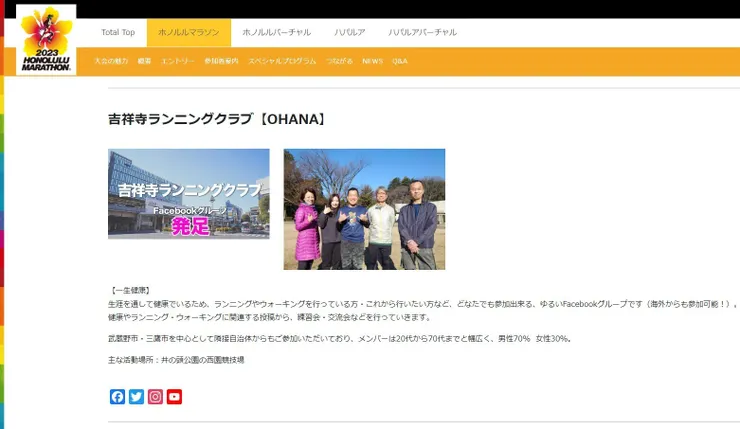Go to the NEWS page

coord(372,61)
